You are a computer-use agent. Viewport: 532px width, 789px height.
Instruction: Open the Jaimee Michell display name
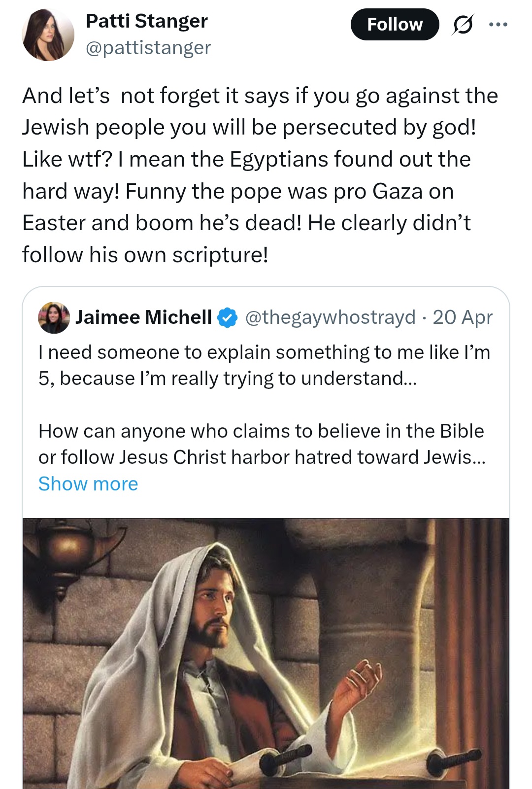tap(144, 317)
